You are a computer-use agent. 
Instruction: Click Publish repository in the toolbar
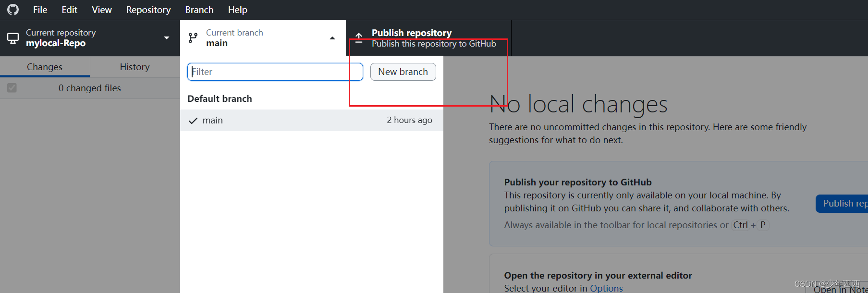coord(428,38)
